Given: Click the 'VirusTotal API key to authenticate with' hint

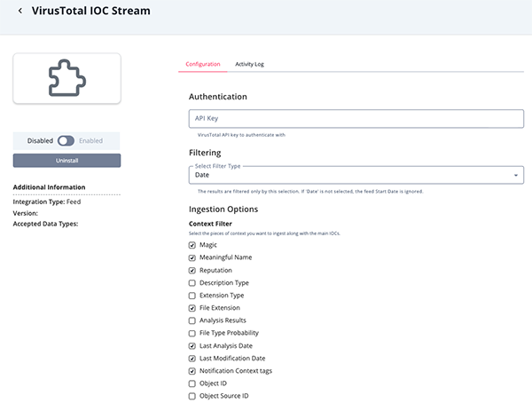Looking at the screenshot, I should point(241,135).
